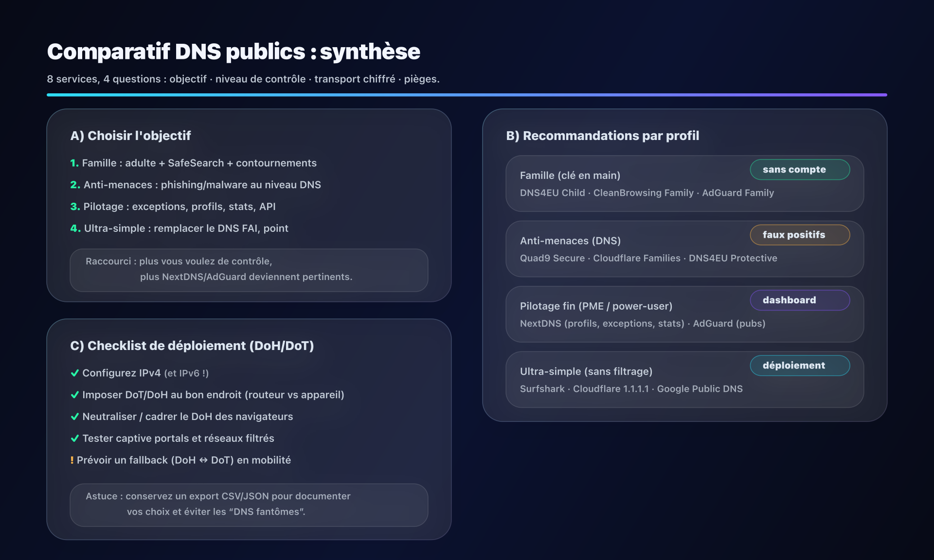Click the Raccourci tip box

click(249, 270)
